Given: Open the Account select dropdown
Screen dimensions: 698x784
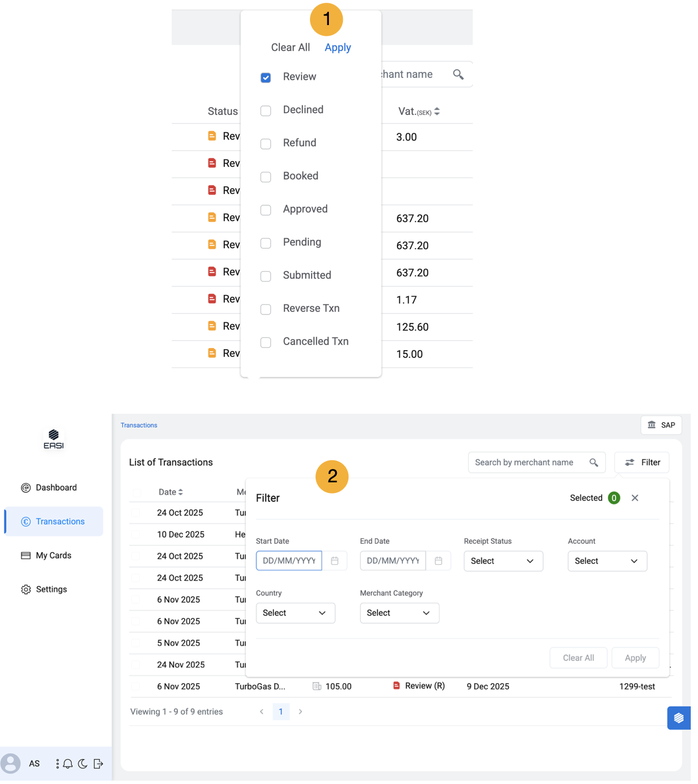Looking at the screenshot, I should click(x=607, y=561).
